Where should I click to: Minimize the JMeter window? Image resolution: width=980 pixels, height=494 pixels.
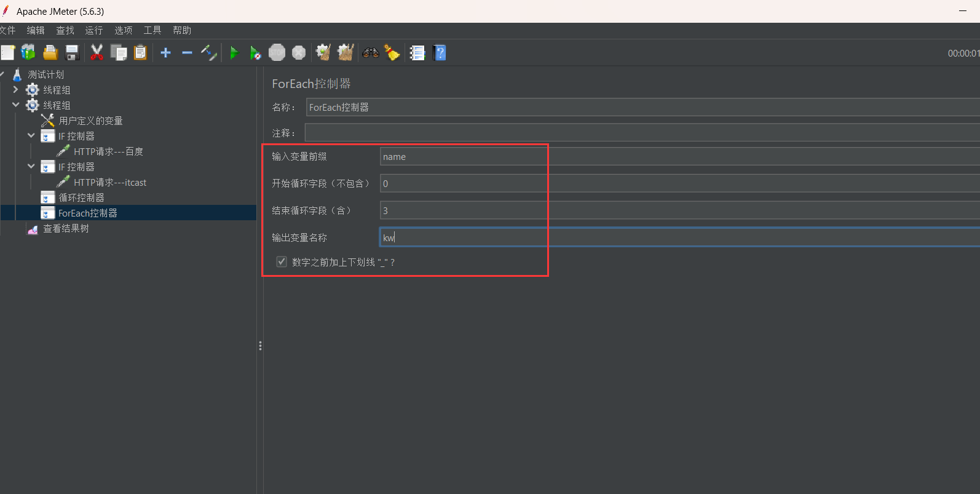(963, 11)
